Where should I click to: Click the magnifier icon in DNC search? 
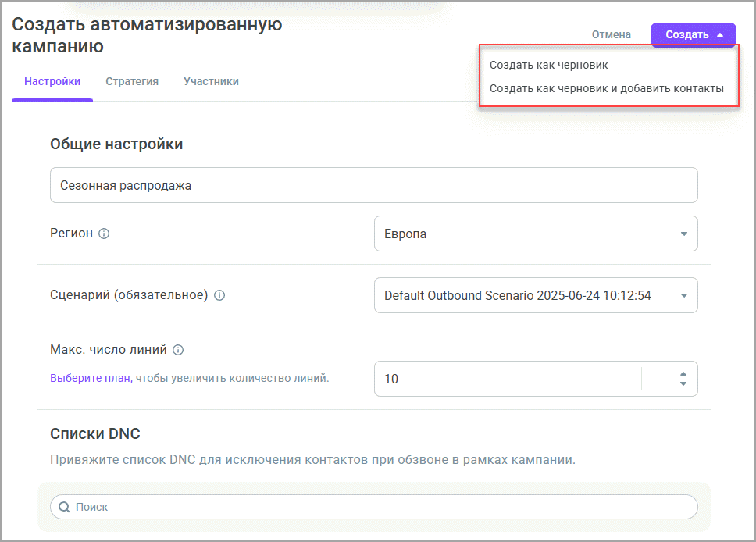[63, 507]
